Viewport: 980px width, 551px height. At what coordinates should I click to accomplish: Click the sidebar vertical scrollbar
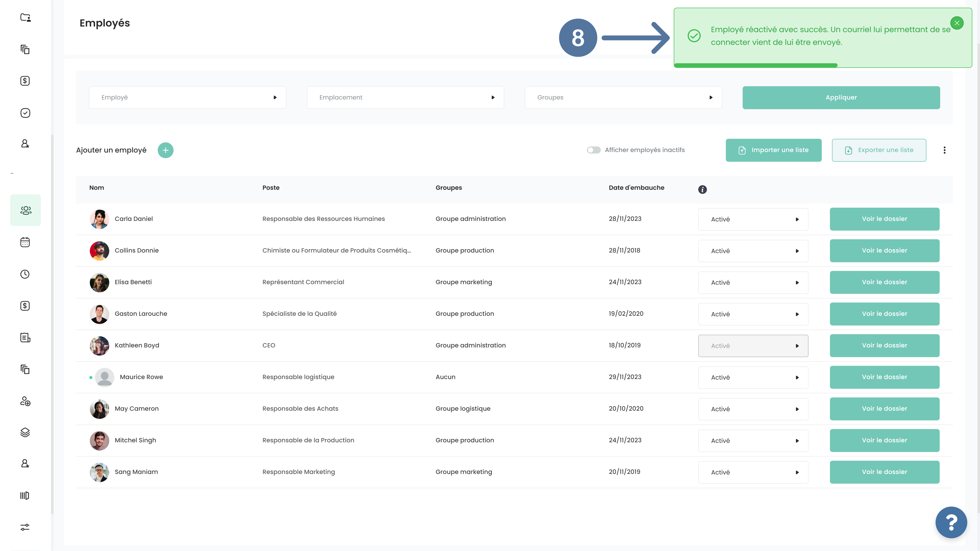52,324
